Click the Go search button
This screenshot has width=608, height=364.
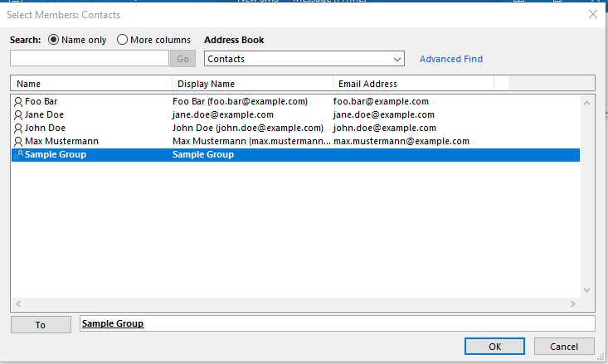pyautogui.click(x=182, y=59)
